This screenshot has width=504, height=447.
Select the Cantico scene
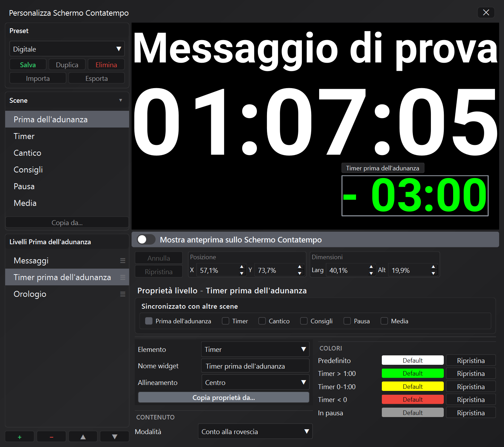point(67,153)
